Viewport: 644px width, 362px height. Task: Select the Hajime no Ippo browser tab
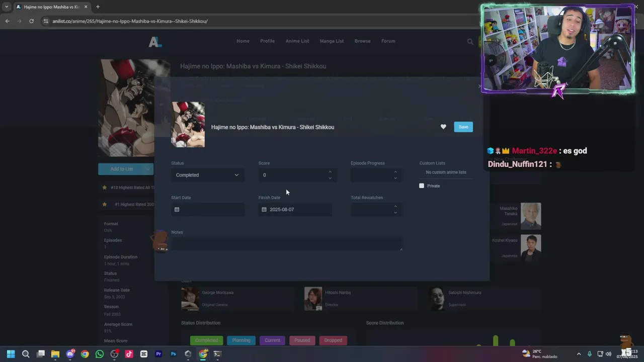click(51, 7)
